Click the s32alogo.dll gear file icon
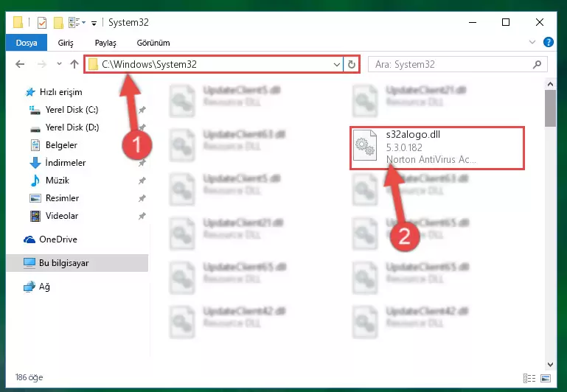The image size is (567, 392). [x=365, y=145]
